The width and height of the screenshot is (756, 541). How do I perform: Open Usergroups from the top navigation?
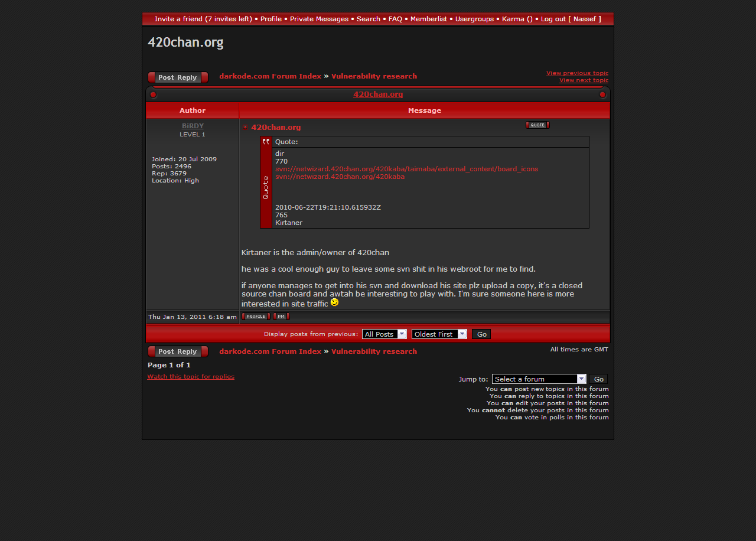474,19
